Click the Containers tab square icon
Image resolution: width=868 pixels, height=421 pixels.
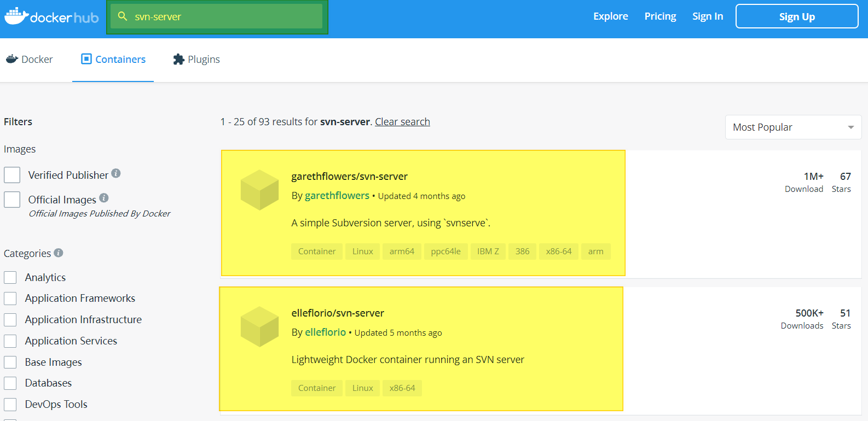point(86,59)
